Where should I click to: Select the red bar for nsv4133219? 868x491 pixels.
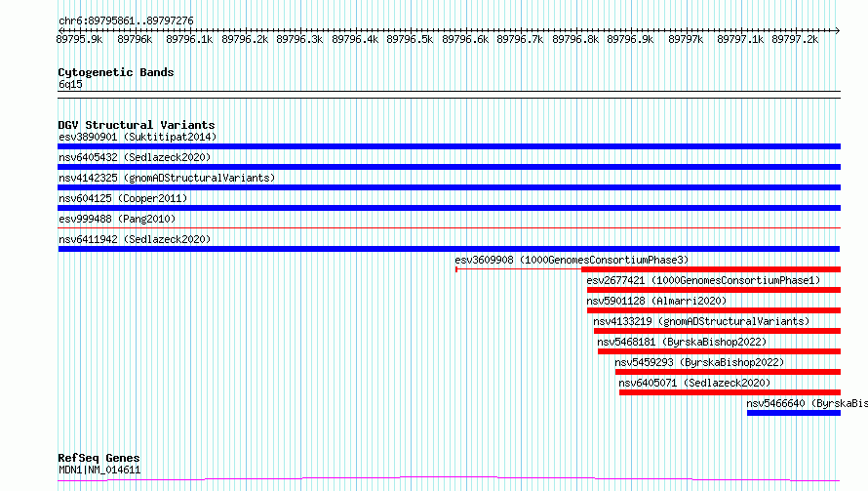(717, 331)
